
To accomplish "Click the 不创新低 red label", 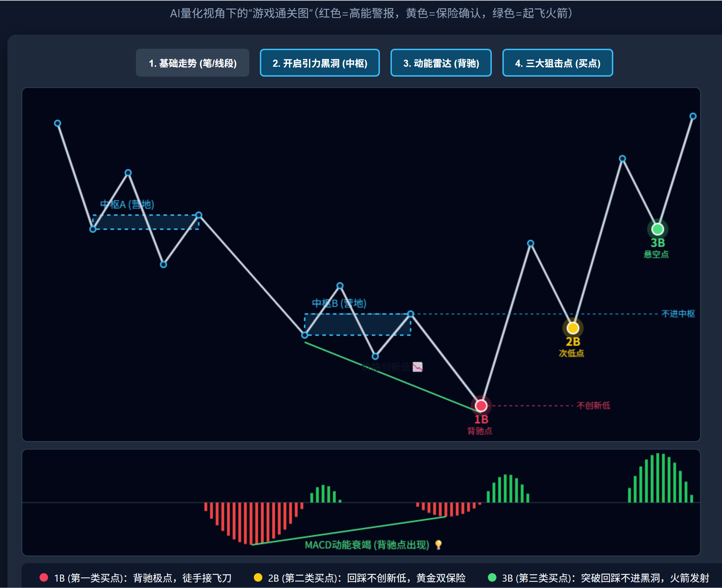I will point(593,405).
